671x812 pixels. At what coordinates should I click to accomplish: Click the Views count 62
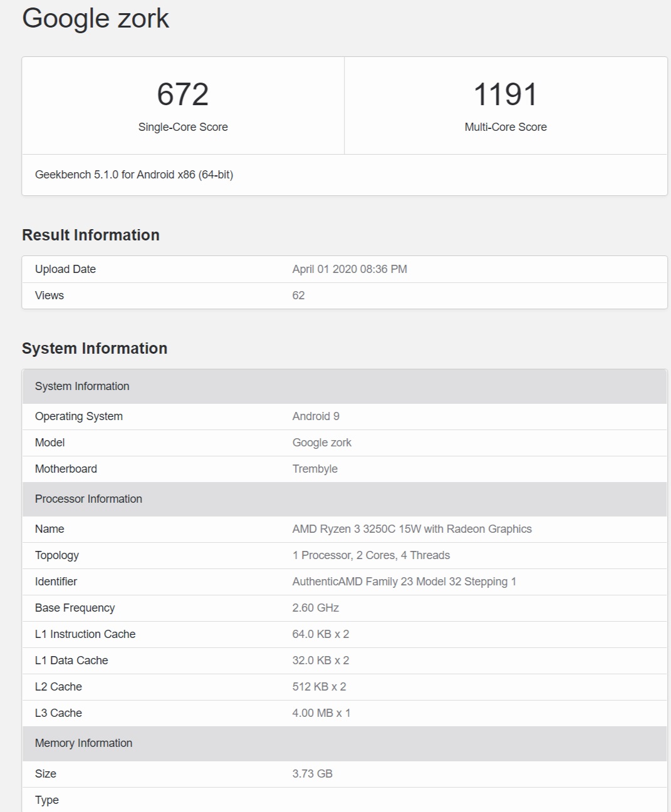coord(298,296)
